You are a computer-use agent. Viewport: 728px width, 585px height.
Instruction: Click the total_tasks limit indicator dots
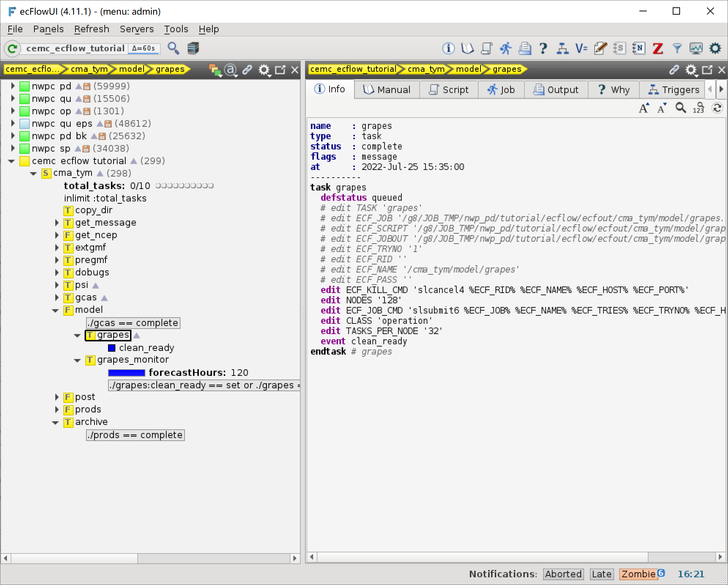pos(184,186)
